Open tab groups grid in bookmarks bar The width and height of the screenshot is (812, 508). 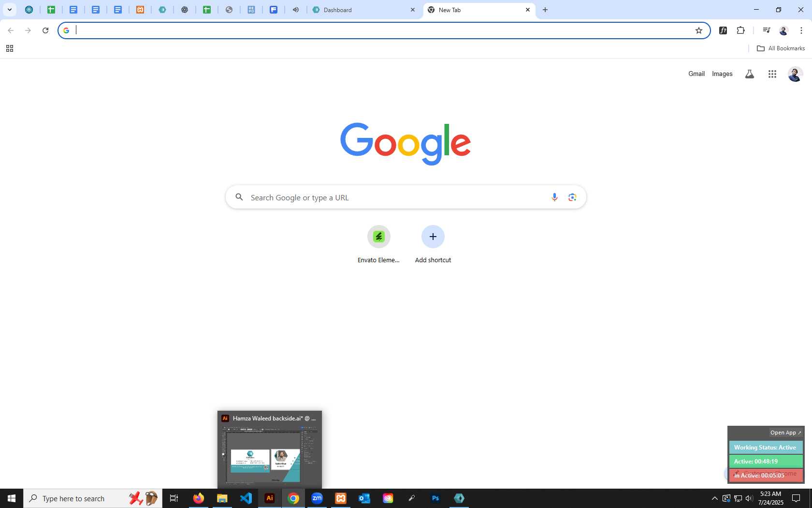click(x=9, y=48)
